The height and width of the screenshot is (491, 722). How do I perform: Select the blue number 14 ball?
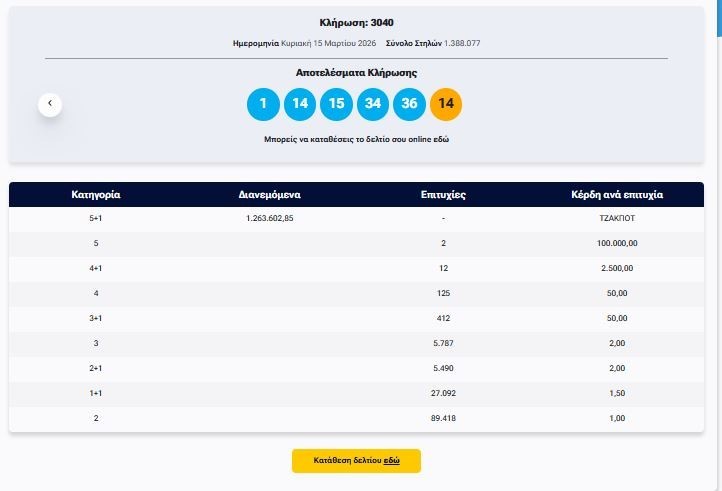click(x=300, y=104)
